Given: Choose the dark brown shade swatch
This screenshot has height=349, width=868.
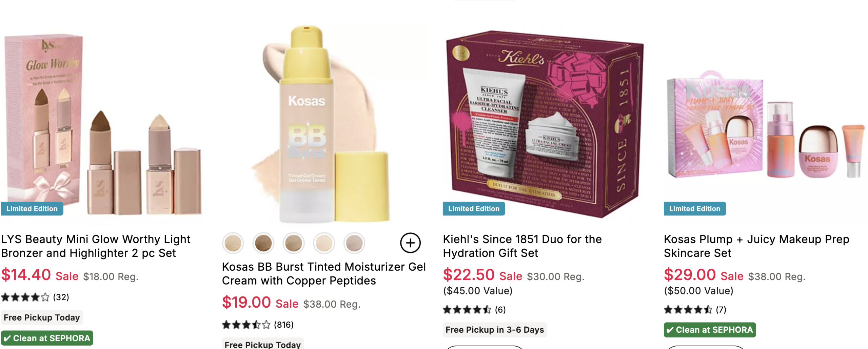Looking at the screenshot, I should pyautogui.click(x=263, y=243).
